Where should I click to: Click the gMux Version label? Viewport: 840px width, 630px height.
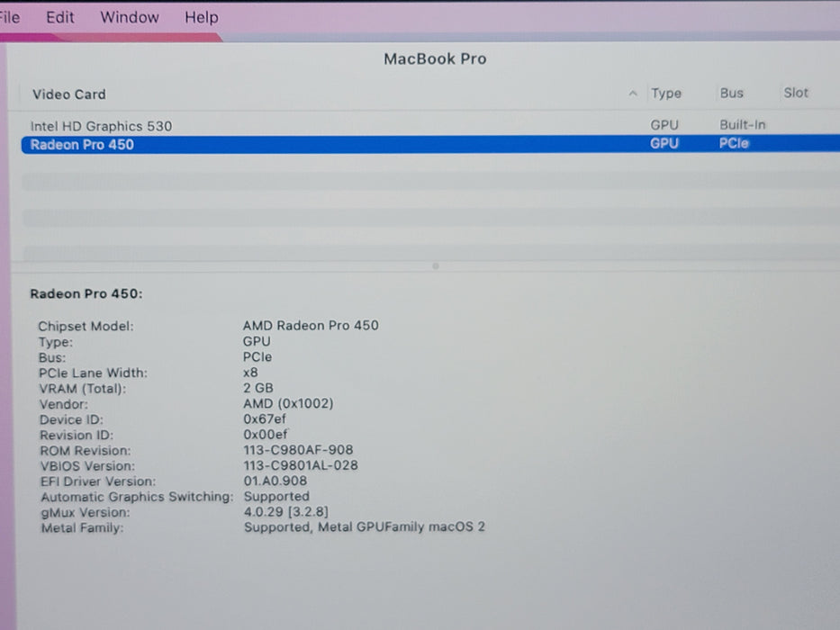click(x=86, y=513)
